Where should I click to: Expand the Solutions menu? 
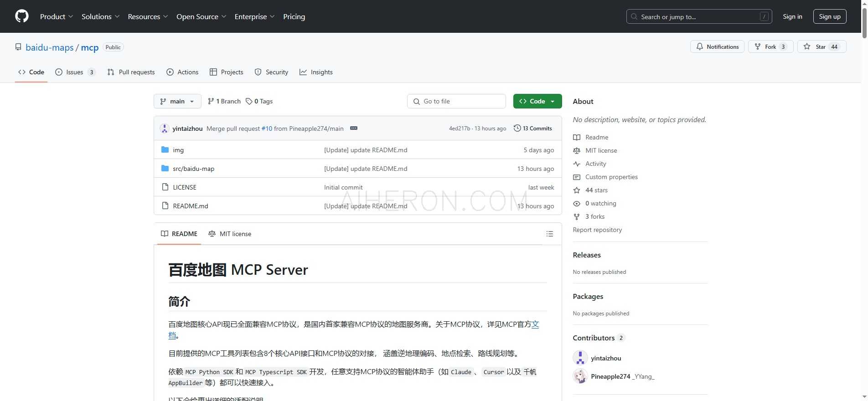coord(101,16)
